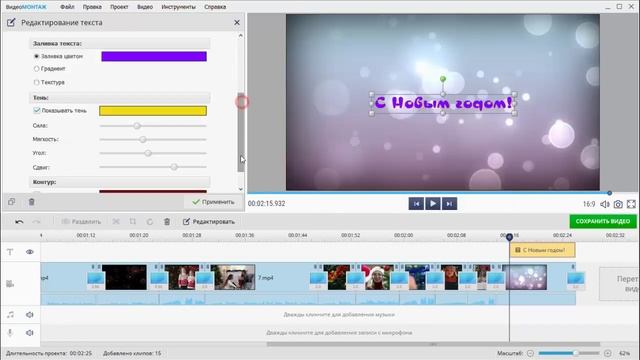Viewport: 640px width, 360px height.
Task: Click the music track placeholder text
Action: point(339,315)
